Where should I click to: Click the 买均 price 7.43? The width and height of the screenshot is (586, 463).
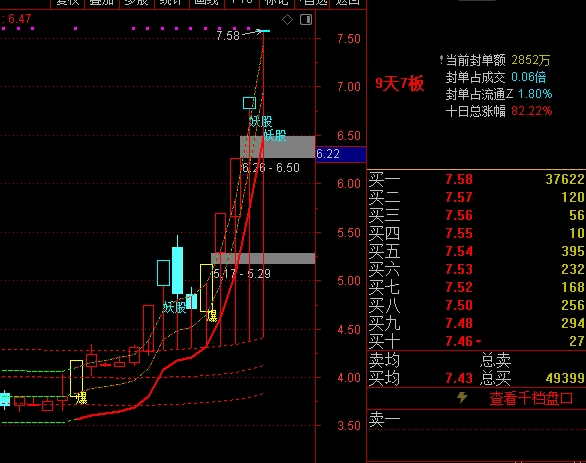pos(459,378)
